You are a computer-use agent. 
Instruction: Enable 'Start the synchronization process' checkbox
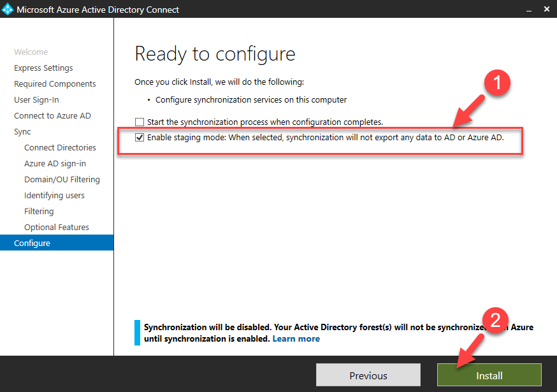pos(140,122)
